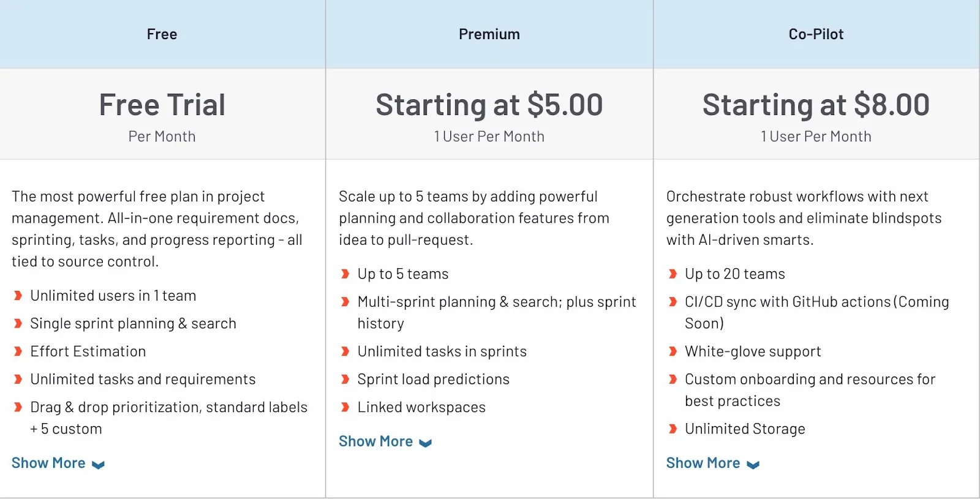
Task: Select the Free plan column header
Action: (162, 34)
